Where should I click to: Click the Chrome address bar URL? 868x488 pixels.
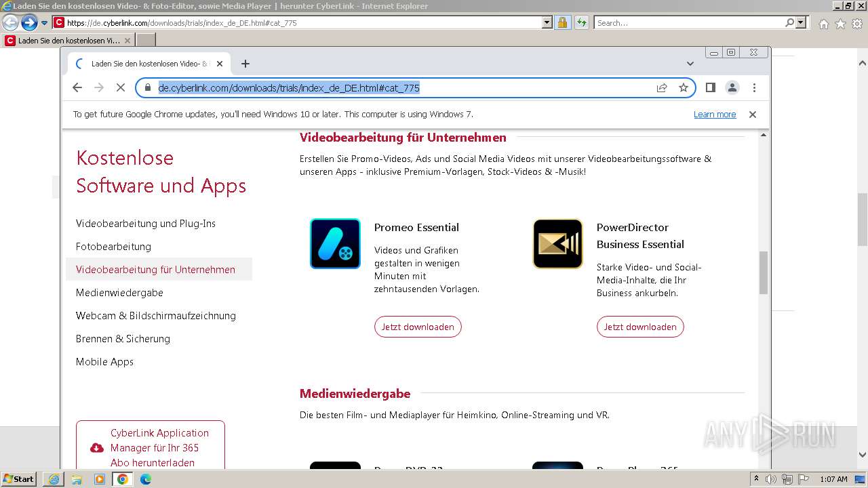289,88
